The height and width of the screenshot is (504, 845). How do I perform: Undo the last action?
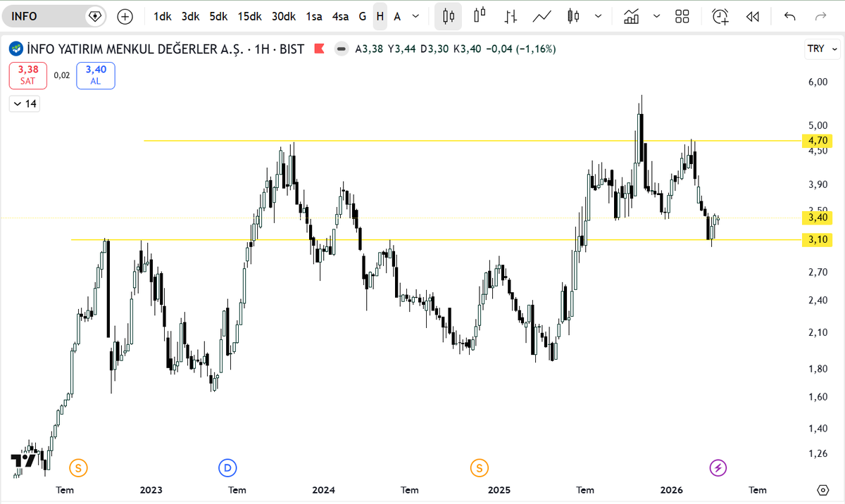click(790, 16)
